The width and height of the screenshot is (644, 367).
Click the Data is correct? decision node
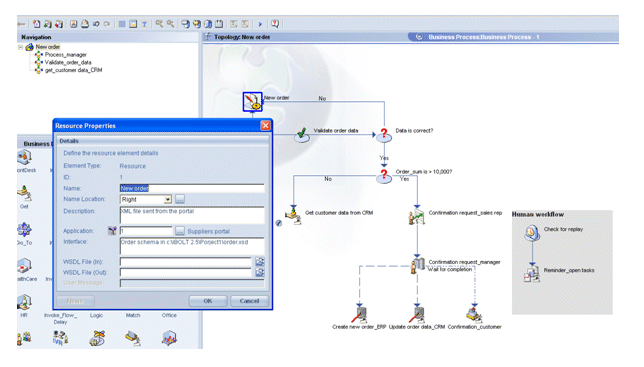coord(384,135)
